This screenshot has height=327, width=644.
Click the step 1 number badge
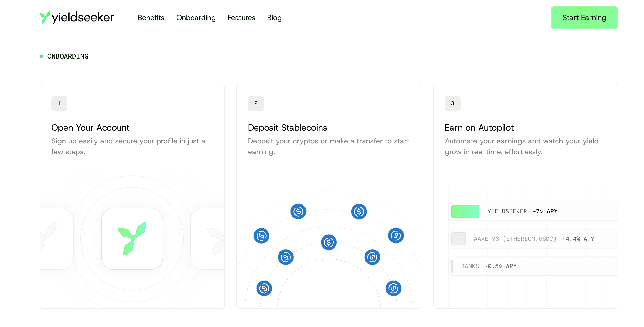tap(59, 103)
